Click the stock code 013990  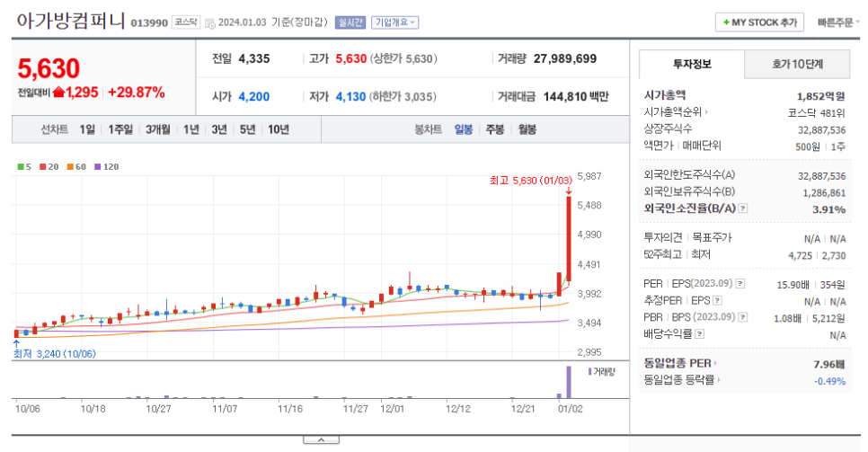click(149, 23)
